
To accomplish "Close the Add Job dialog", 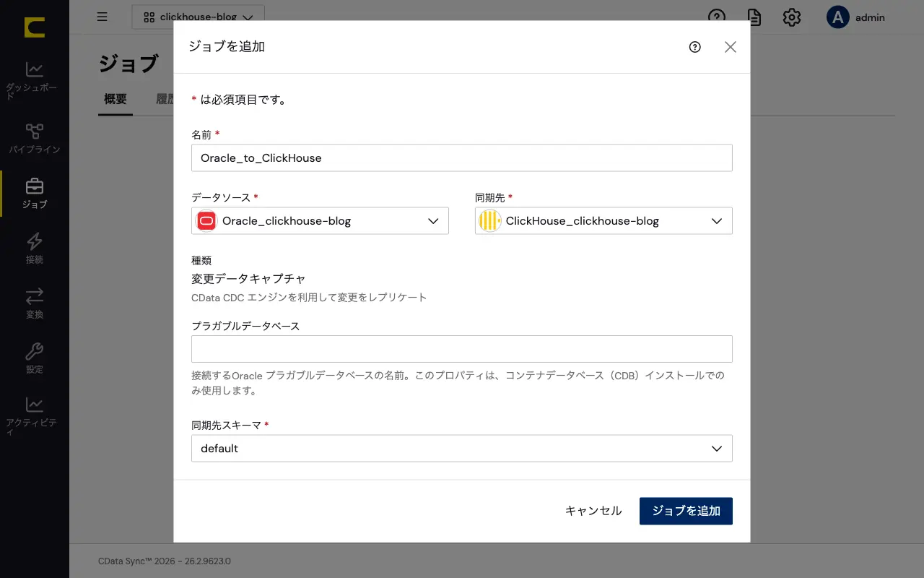I will [731, 47].
